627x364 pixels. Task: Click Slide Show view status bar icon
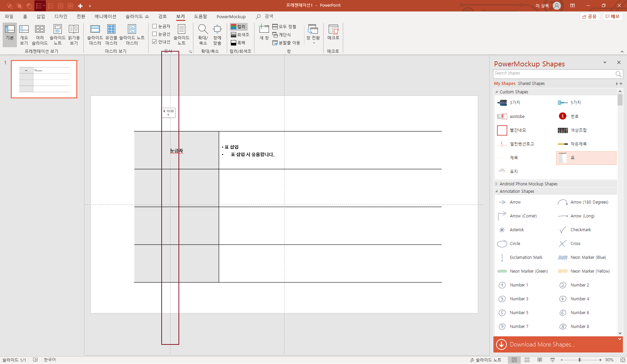pyautogui.click(x=552, y=360)
